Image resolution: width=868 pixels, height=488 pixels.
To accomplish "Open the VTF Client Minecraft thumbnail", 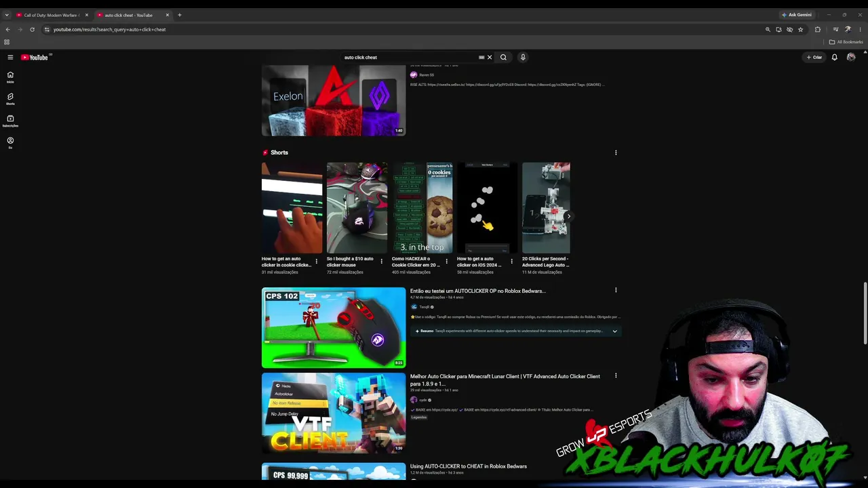I will click(x=334, y=413).
